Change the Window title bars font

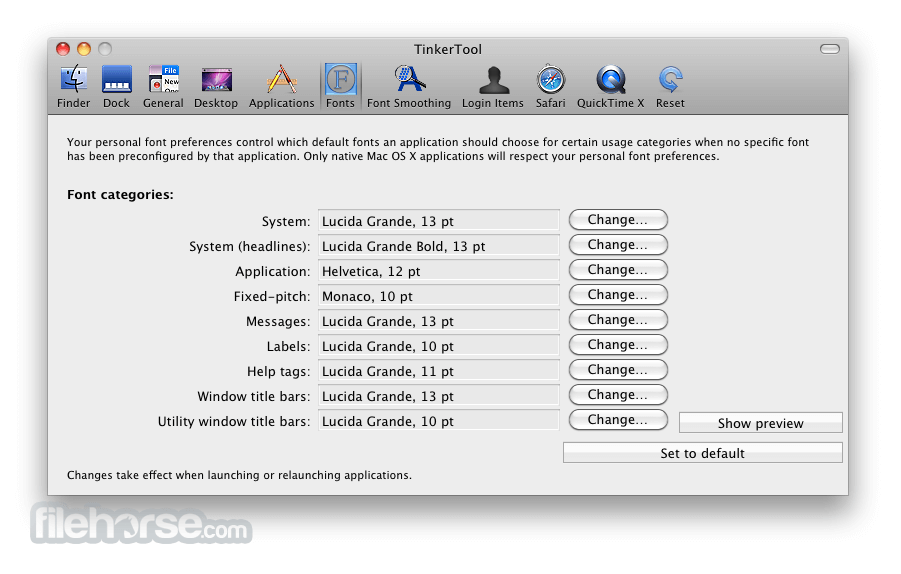[618, 395]
